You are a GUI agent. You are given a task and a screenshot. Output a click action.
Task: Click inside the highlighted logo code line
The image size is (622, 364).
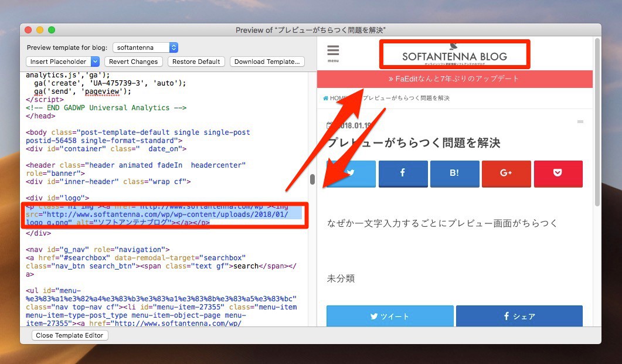164,215
